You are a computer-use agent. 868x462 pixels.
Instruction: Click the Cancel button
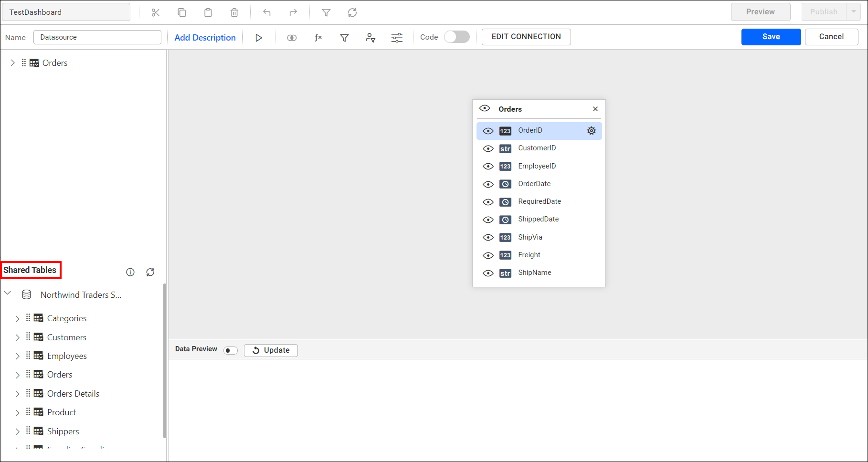(831, 37)
